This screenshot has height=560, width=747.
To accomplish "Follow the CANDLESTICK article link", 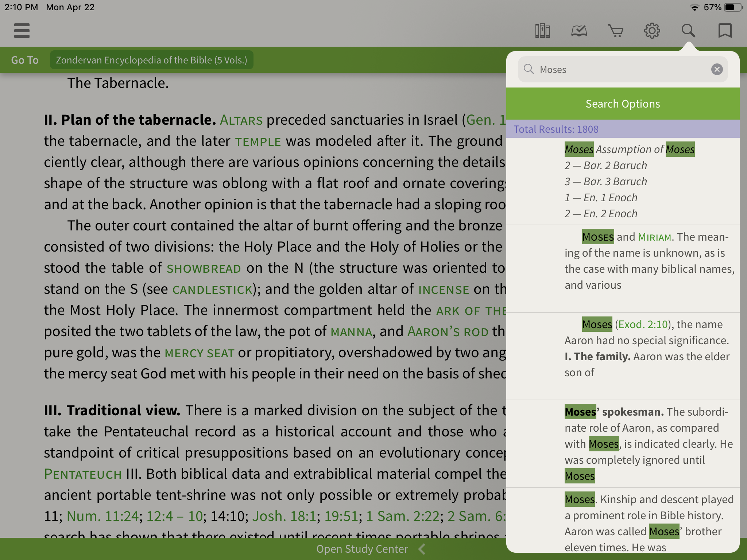I will point(212,290).
